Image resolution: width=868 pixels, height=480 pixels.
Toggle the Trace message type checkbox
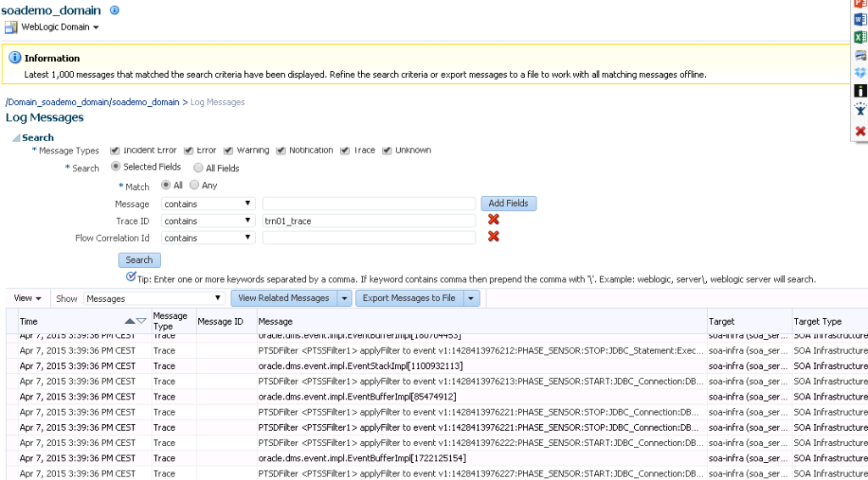coord(345,150)
